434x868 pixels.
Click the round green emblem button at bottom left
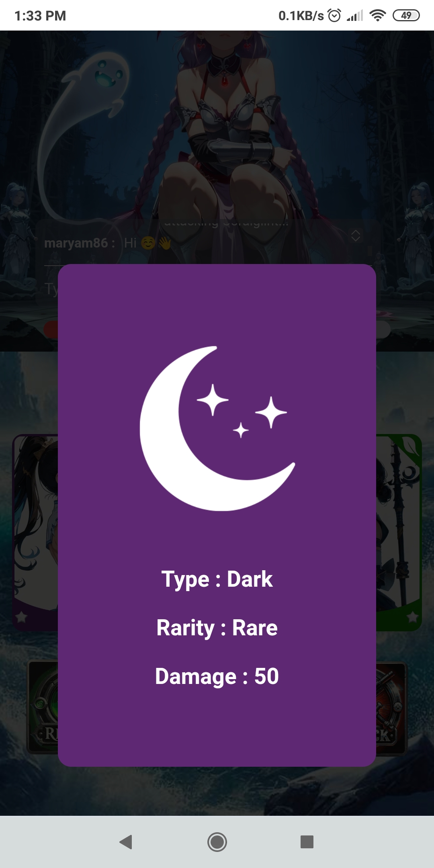[x=43, y=708]
